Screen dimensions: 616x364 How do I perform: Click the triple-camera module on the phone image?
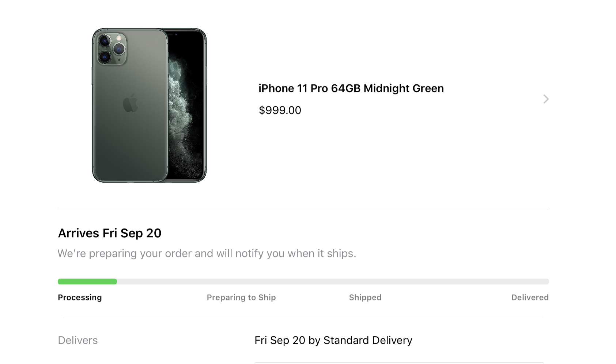click(112, 49)
